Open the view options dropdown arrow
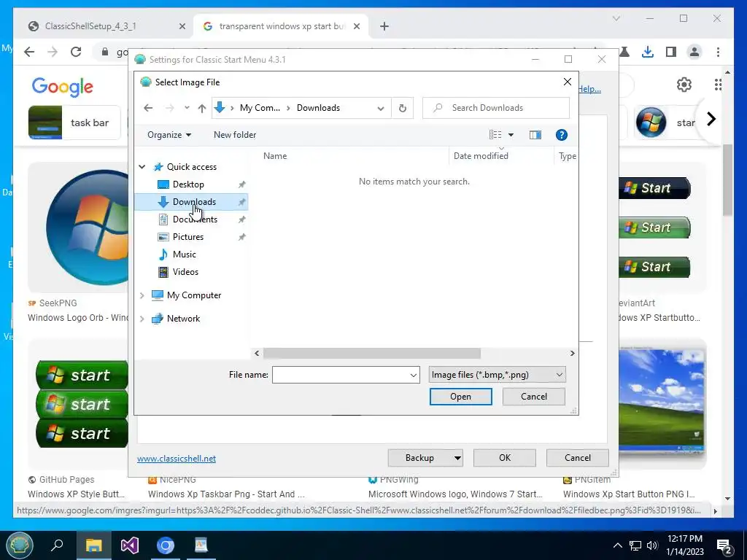The width and height of the screenshot is (747, 560). [511, 135]
